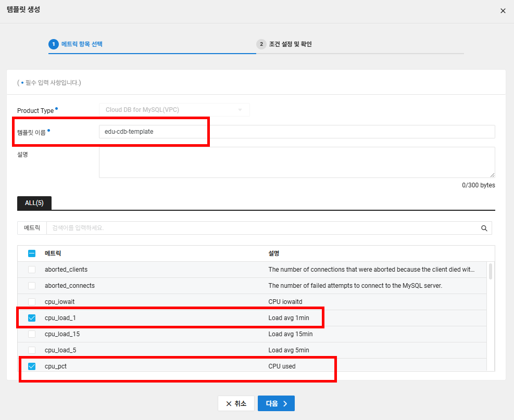Tick the cpu_iowait checkbox

tap(32, 302)
